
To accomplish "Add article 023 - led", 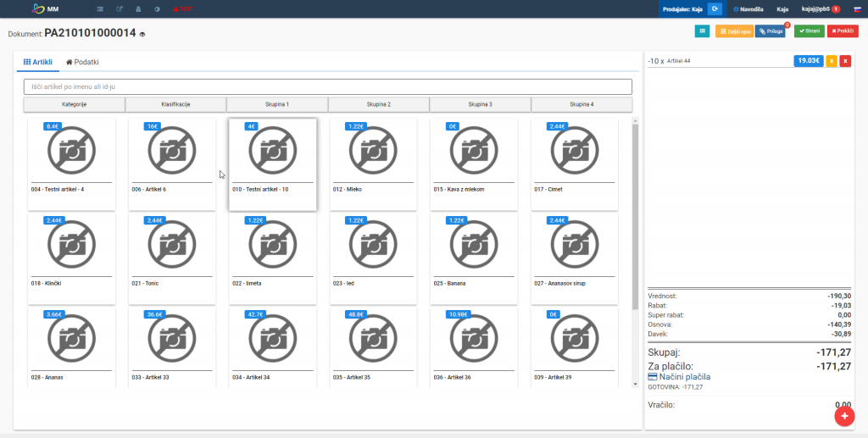I will 373,258.
